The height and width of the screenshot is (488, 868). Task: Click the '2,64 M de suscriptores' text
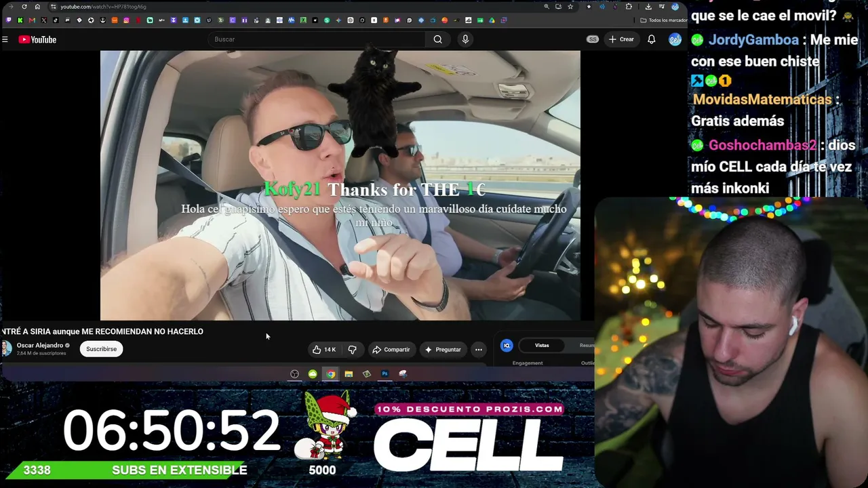[41, 353]
